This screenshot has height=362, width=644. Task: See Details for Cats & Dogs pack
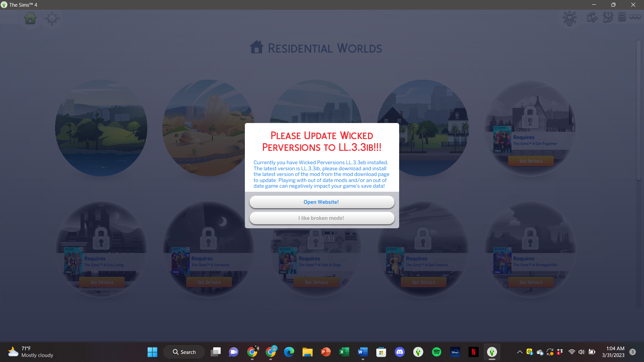316,282
